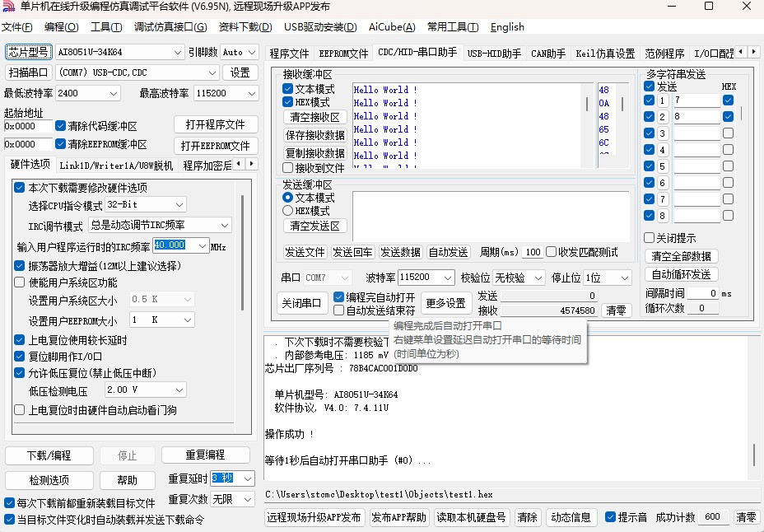
Task: Switch to the 程序文件 tab
Action: [290, 53]
